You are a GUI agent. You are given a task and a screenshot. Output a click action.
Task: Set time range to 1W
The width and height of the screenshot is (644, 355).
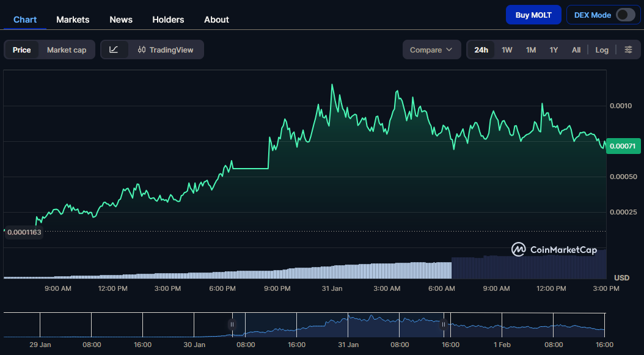(x=507, y=49)
